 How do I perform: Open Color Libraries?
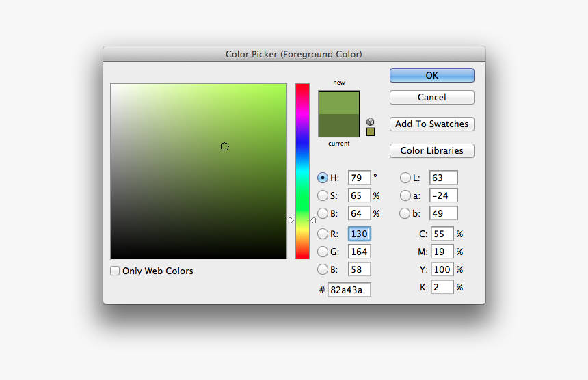tap(432, 150)
